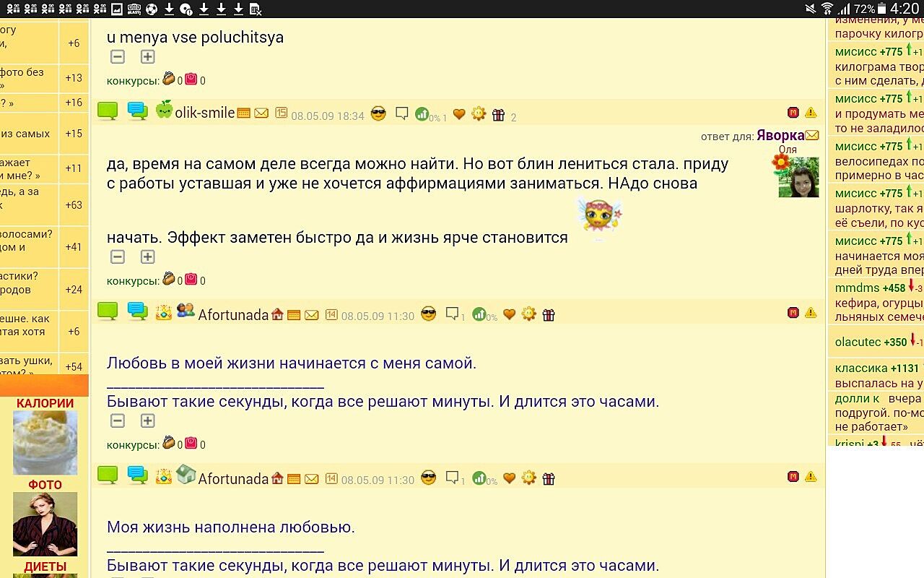
Task: Click envelope icon next to Яворка
Action: click(812, 135)
